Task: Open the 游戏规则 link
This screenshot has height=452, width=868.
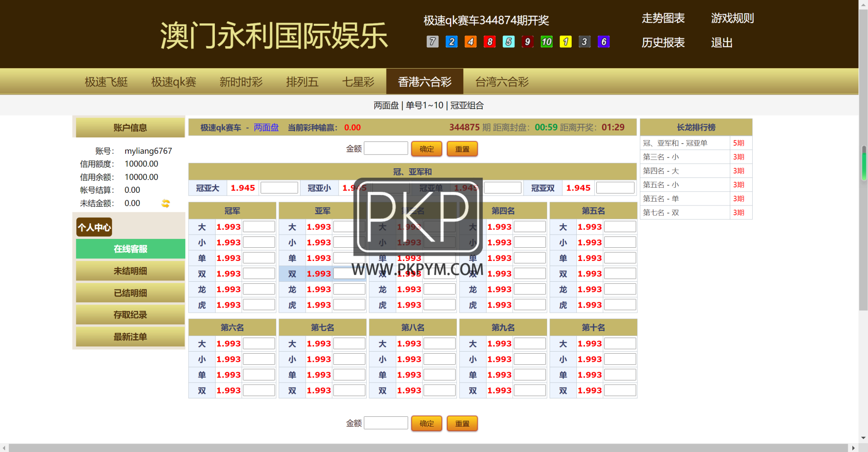Action: pos(732,18)
